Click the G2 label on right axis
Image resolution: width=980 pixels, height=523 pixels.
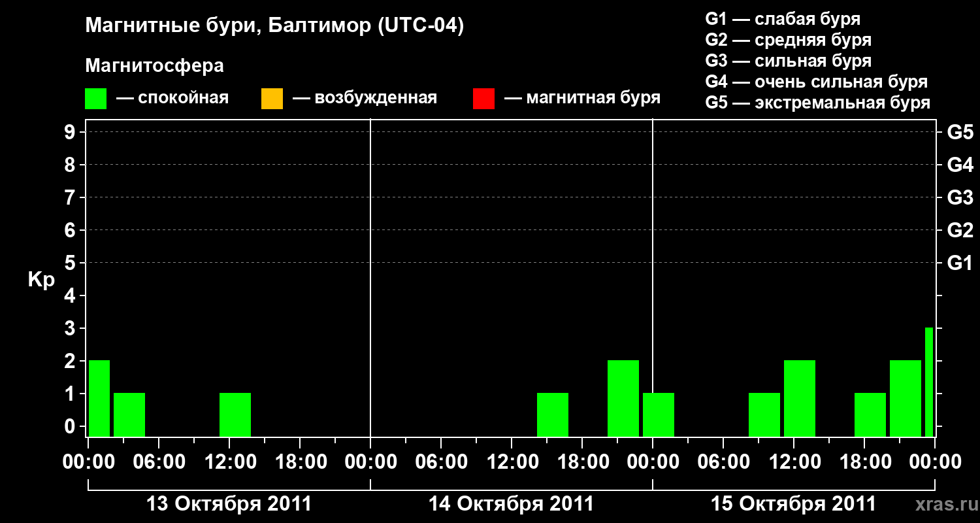click(x=960, y=231)
